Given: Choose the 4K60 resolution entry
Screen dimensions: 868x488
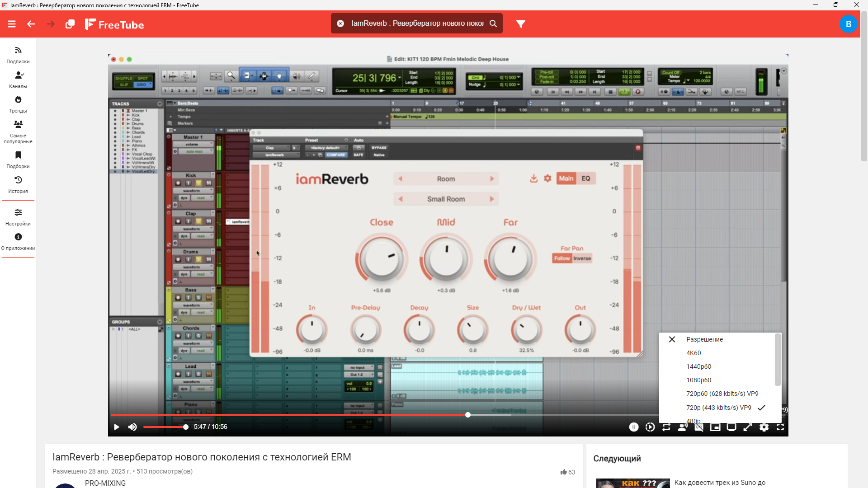Looking at the screenshot, I should (693, 353).
